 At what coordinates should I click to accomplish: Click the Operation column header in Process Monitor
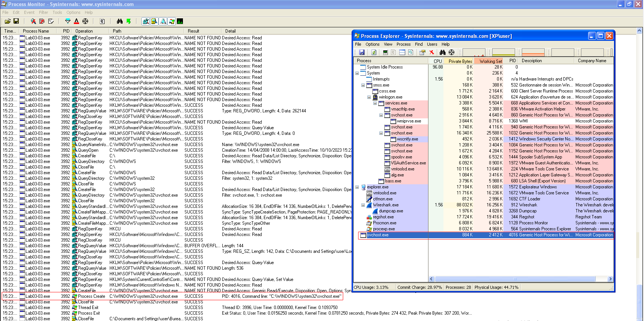tap(91, 31)
